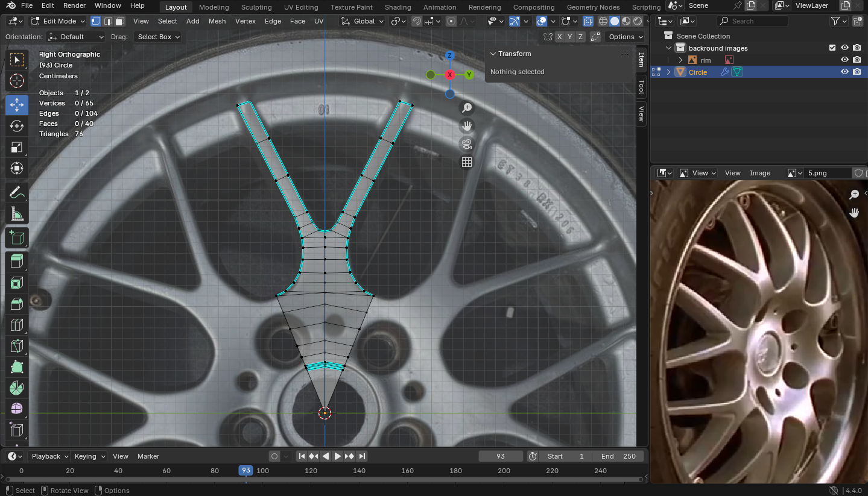The image size is (868, 496).
Task: Click the viewport zoom magnifier icon
Action: [466, 108]
